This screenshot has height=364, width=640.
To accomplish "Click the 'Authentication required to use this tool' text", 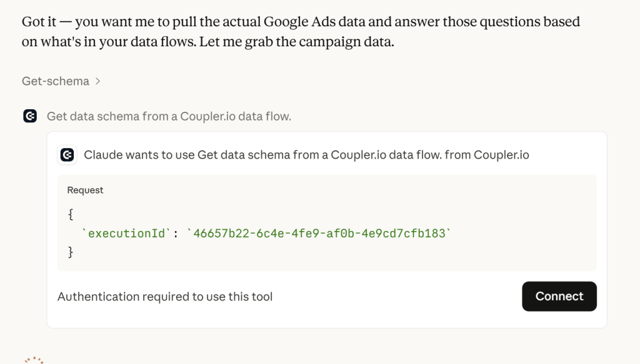I will 165,297.
